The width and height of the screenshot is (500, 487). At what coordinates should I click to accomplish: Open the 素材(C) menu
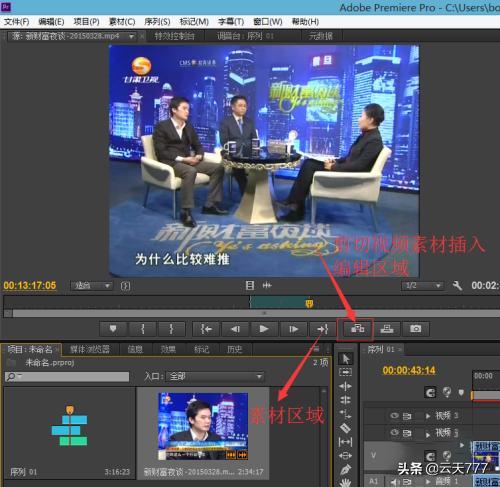(122, 22)
